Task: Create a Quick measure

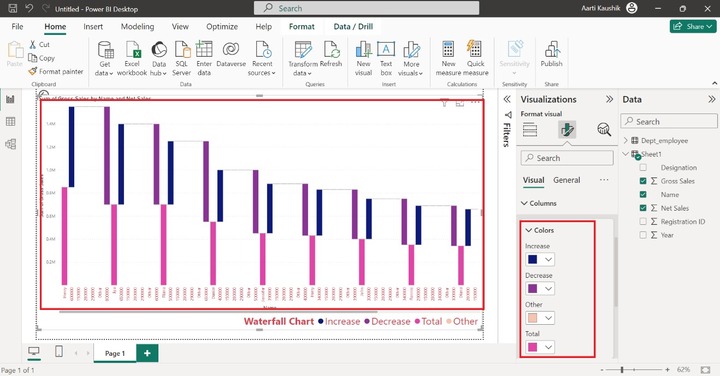Action: [475, 58]
